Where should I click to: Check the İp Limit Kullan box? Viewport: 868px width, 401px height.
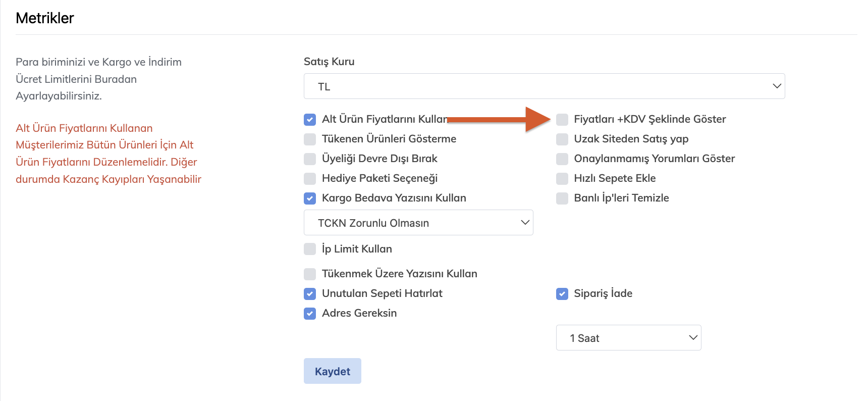click(310, 249)
